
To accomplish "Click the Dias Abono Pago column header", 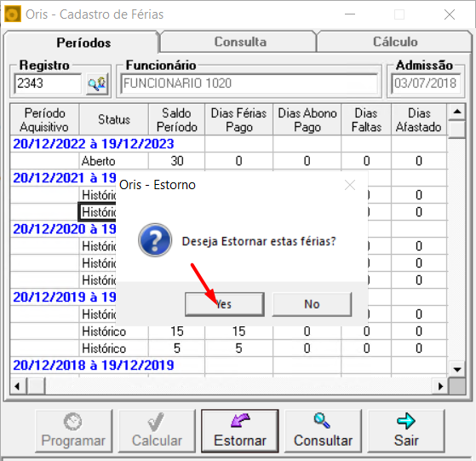I will coord(307,119).
